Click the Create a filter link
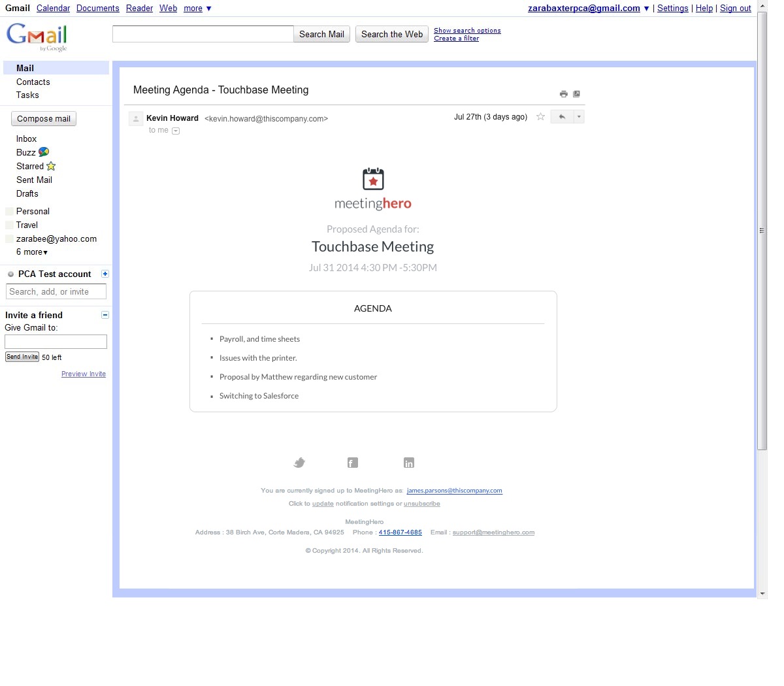784x686 pixels. coord(456,39)
